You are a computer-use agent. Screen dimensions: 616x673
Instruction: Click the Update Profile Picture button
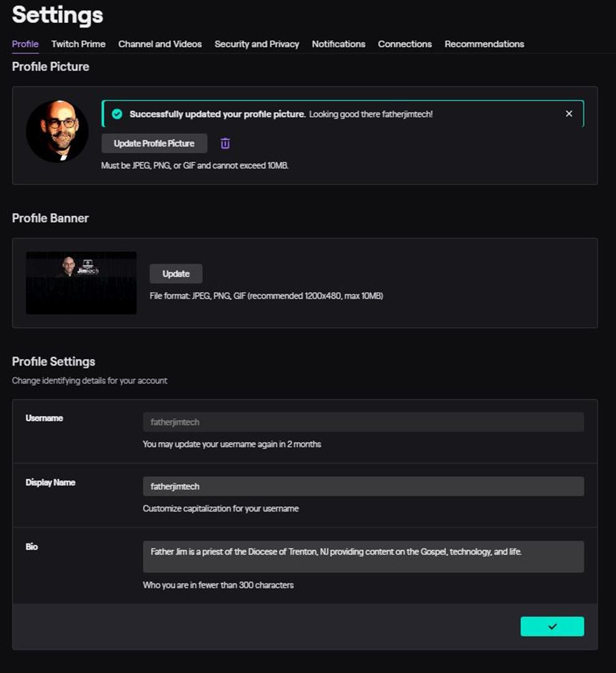tap(154, 143)
